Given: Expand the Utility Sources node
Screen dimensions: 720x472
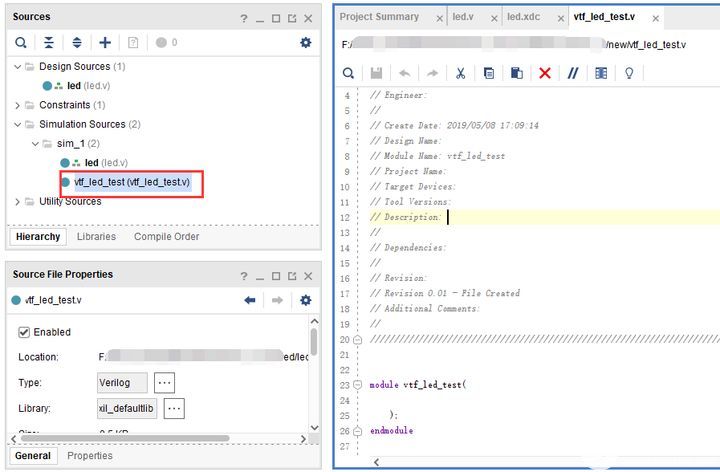Looking at the screenshot, I should [x=17, y=202].
